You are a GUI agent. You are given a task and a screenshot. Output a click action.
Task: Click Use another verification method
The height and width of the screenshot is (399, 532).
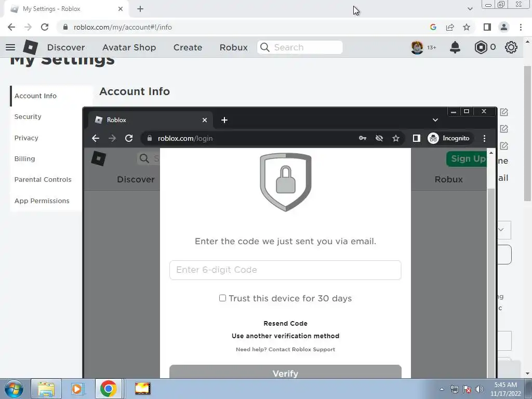click(x=285, y=336)
